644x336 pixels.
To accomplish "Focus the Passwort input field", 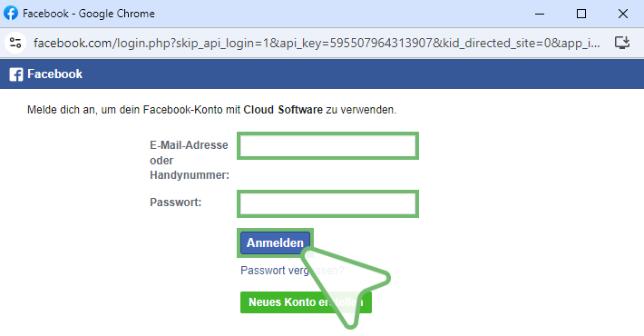I will pyautogui.click(x=327, y=204).
